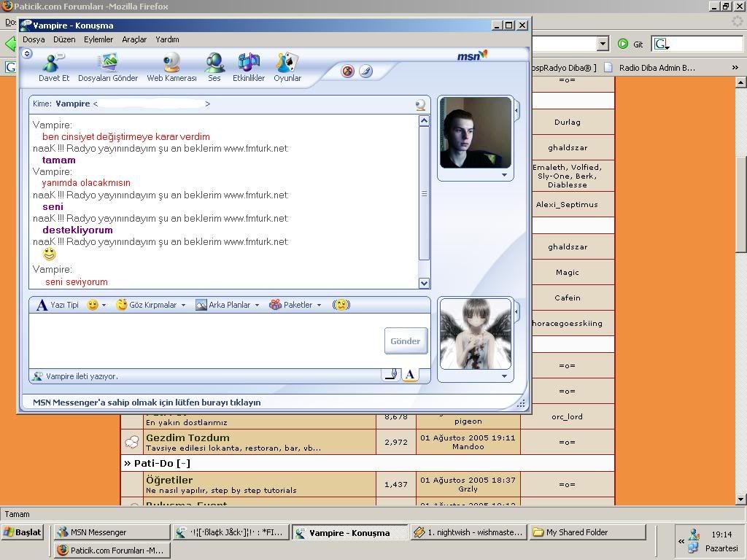Viewport: 747px width, 560px height.
Task: Send a nudge with the shaking smiley
Action: (341, 305)
